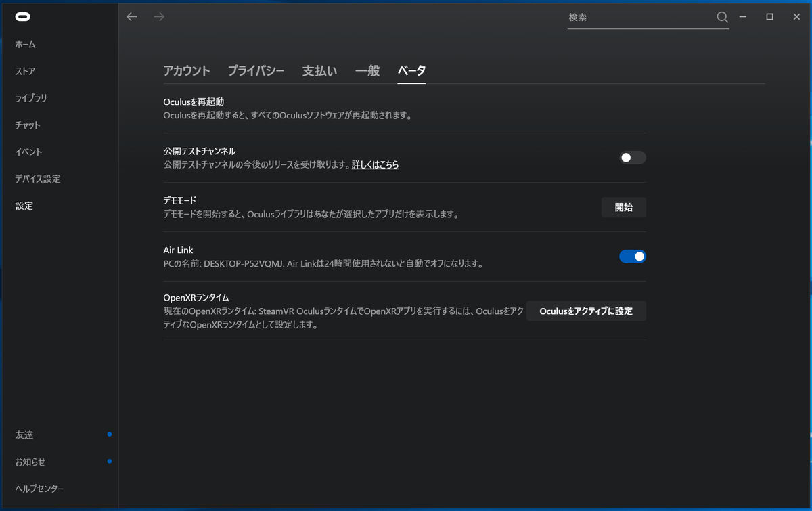This screenshot has height=511, width=812.
Task: Switch to the 支払い tab
Action: 319,70
